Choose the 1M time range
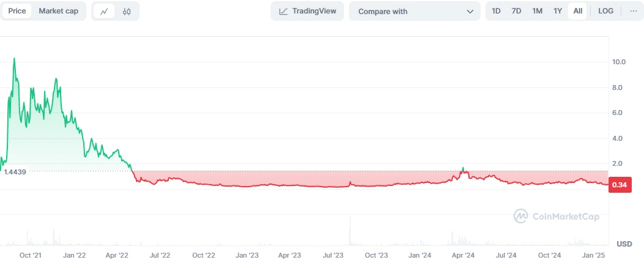 pos(537,11)
